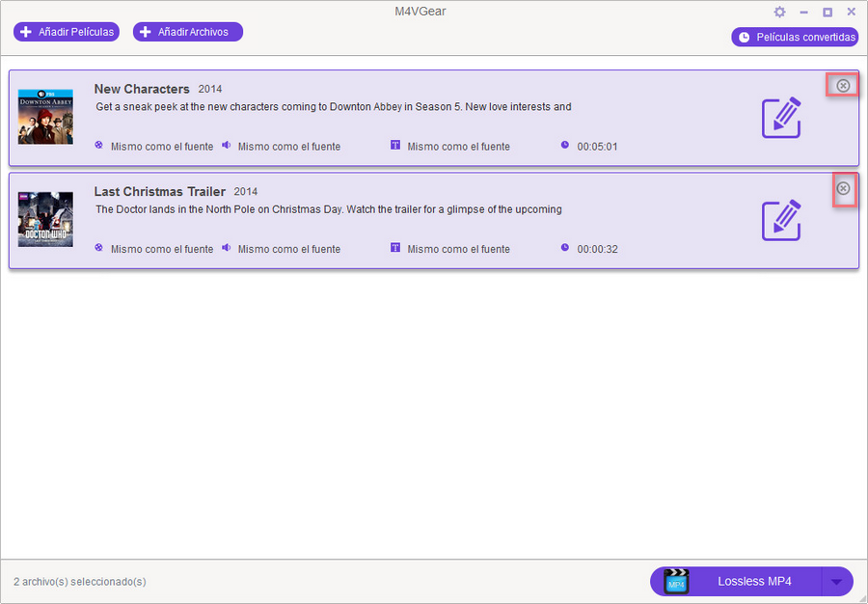This screenshot has height=604, width=868.
Task: Click the plus icon in Añadir Archivos
Action: [145, 32]
